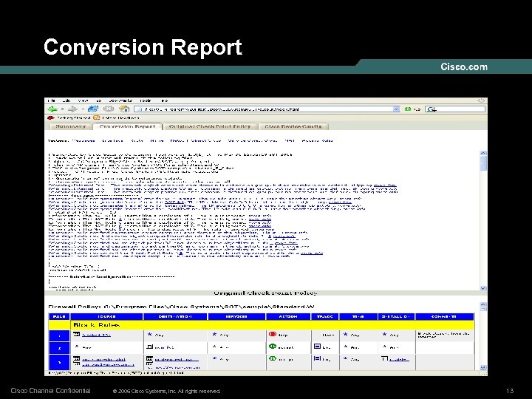Follow the Access Rules section link
Screen dimensions: 532x399
pos(317,140)
